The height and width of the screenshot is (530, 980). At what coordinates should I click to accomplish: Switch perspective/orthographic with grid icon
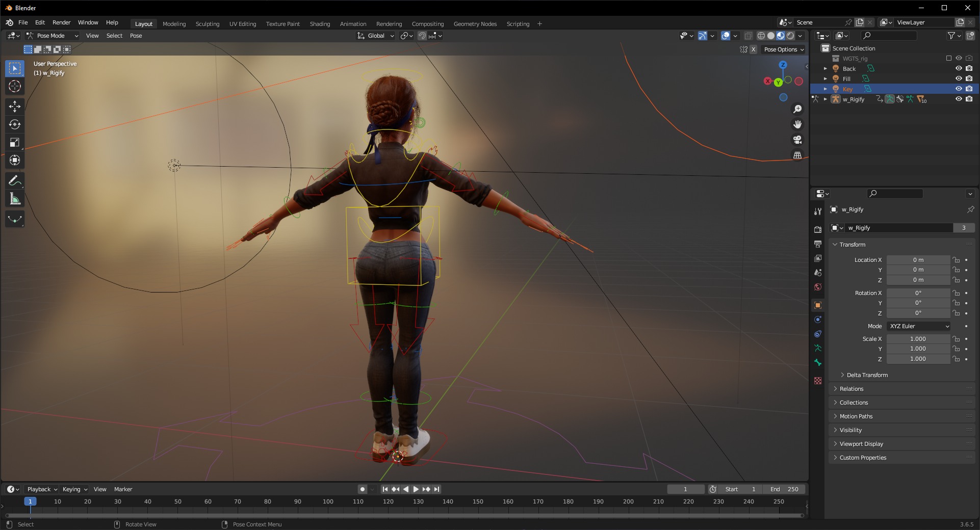tap(797, 155)
